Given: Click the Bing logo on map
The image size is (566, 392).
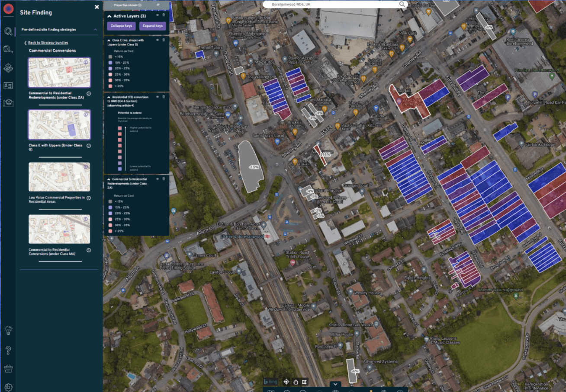Looking at the screenshot, I should 271,382.
